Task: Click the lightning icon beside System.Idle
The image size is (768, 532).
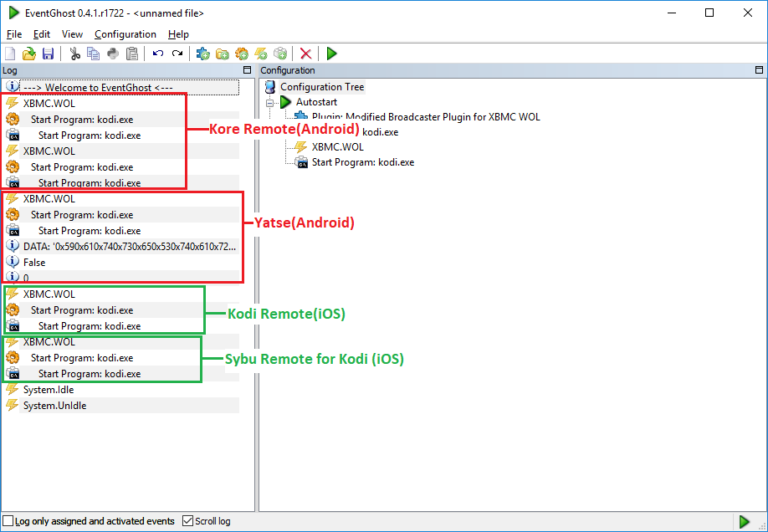Action: coord(13,390)
